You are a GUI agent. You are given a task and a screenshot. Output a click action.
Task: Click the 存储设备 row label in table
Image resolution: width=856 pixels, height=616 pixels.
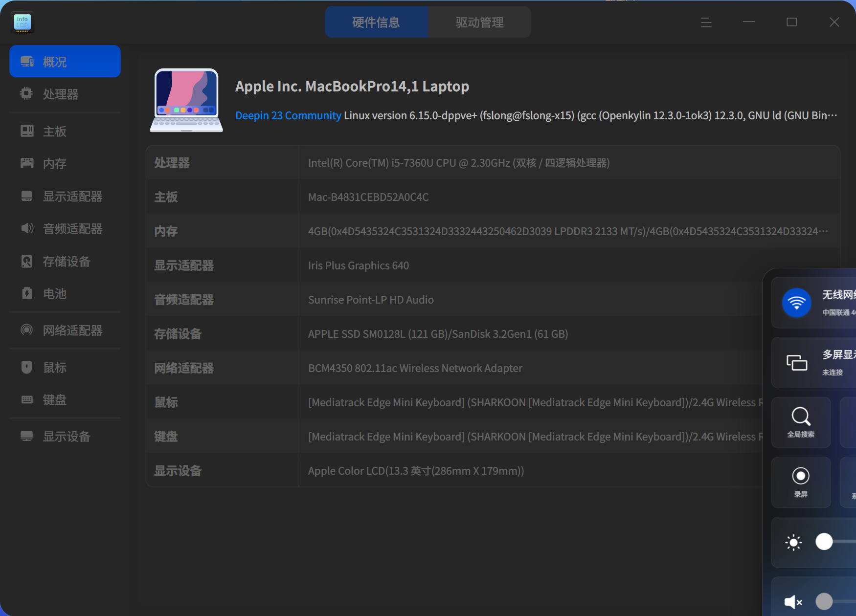tap(178, 334)
